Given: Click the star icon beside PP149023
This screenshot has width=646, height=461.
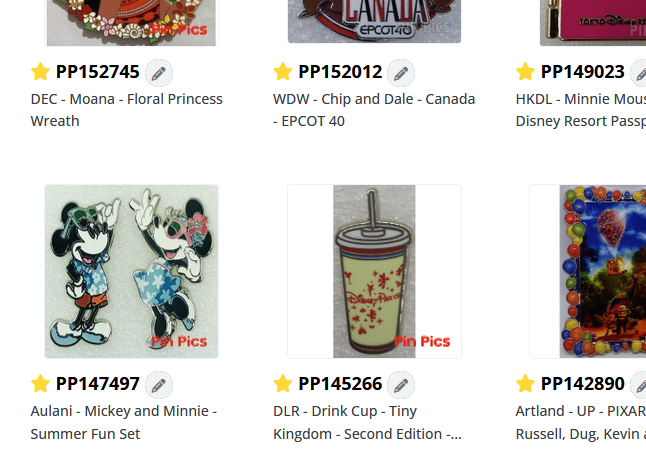Looking at the screenshot, I should coord(525,72).
